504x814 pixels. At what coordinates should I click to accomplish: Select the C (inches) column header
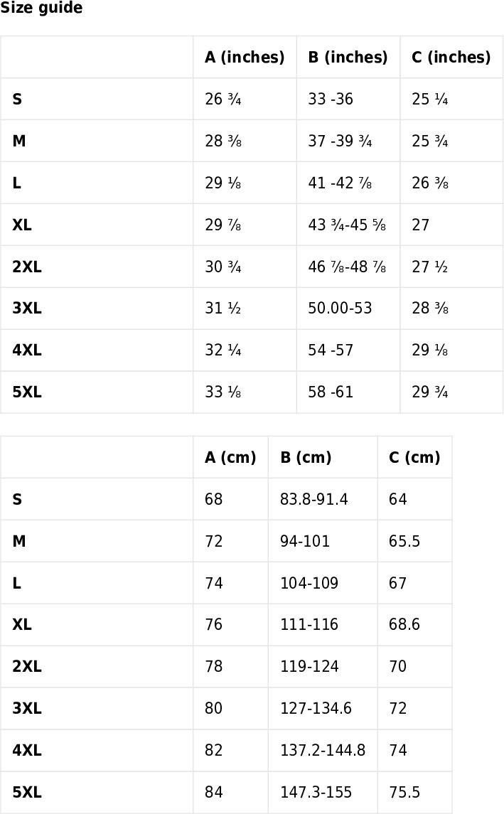click(x=451, y=57)
